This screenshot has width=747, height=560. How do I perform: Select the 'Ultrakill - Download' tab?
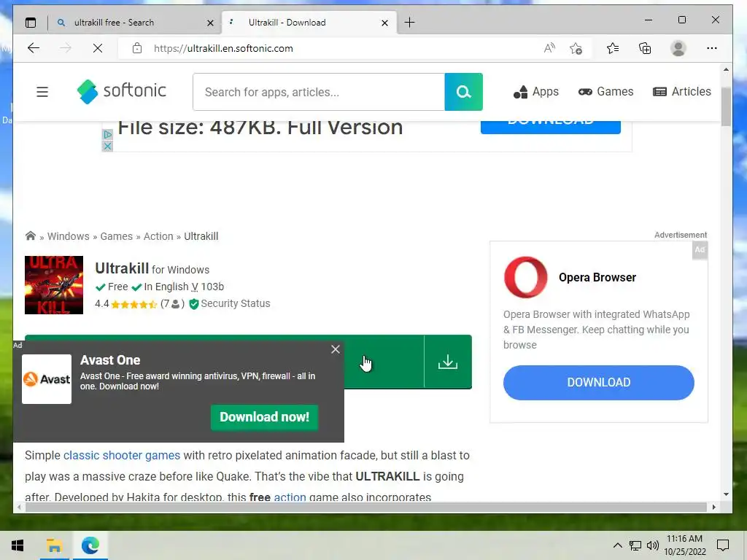pyautogui.click(x=309, y=23)
